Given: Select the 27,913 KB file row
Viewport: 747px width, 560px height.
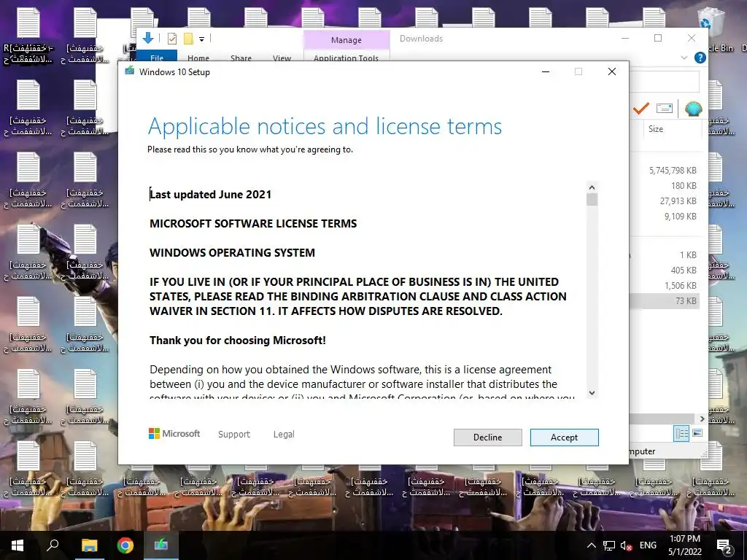Looking at the screenshot, I should coord(665,201).
